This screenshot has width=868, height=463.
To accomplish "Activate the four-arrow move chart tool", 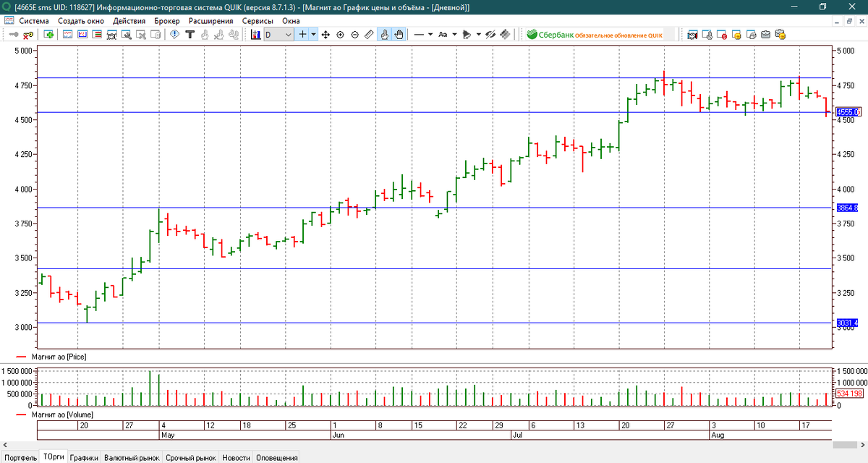I will [x=325, y=34].
